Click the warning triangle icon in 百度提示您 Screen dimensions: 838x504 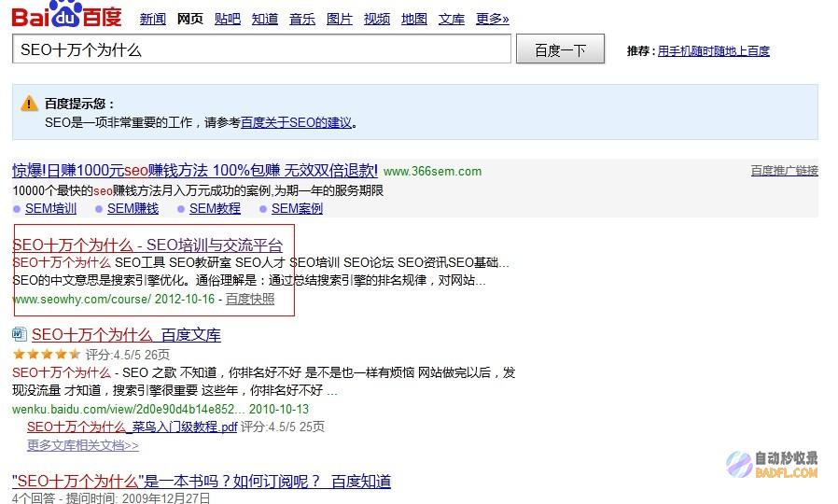pyautogui.click(x=29, y=104)
